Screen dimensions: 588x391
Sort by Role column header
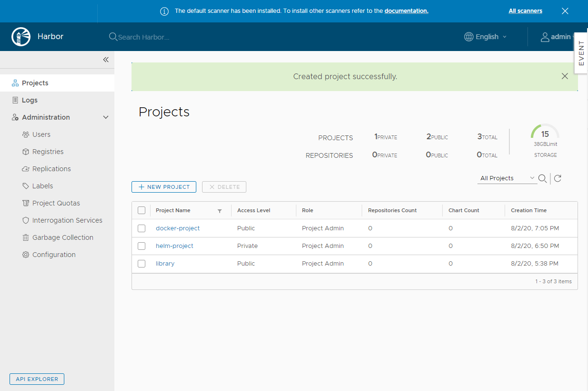click(307, 210)
